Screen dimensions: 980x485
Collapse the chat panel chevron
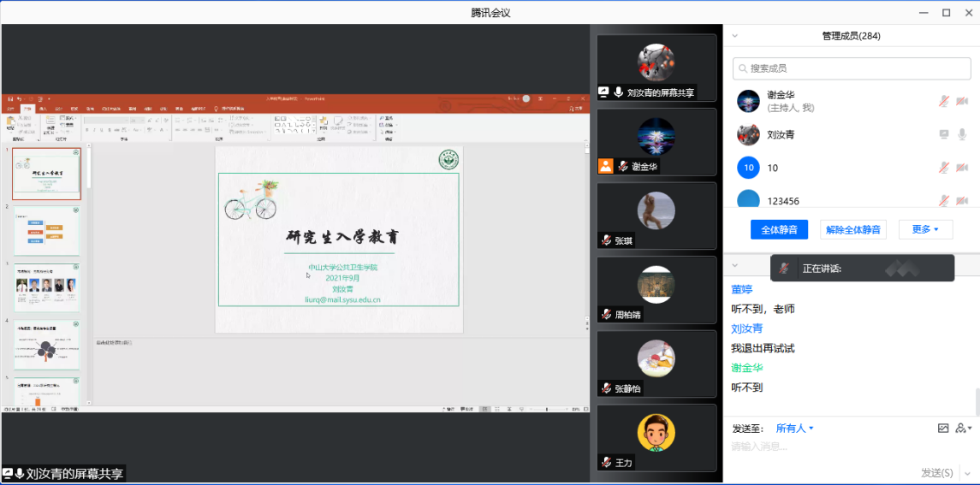coord(734,266)
